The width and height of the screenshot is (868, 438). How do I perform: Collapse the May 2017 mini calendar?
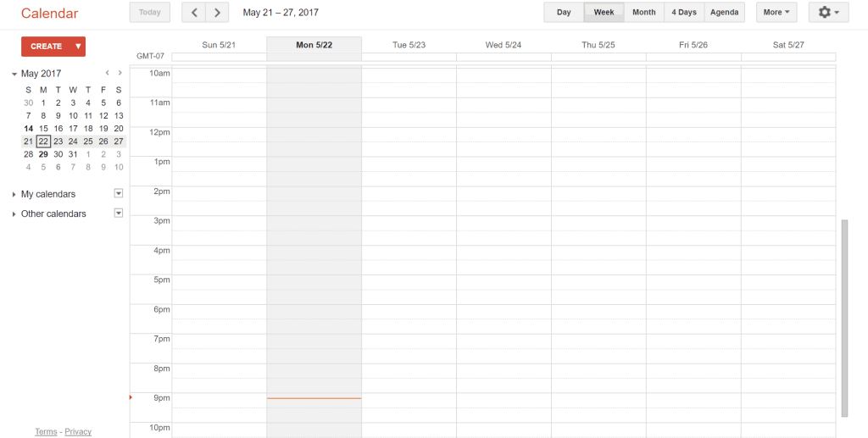coord(14,74)
